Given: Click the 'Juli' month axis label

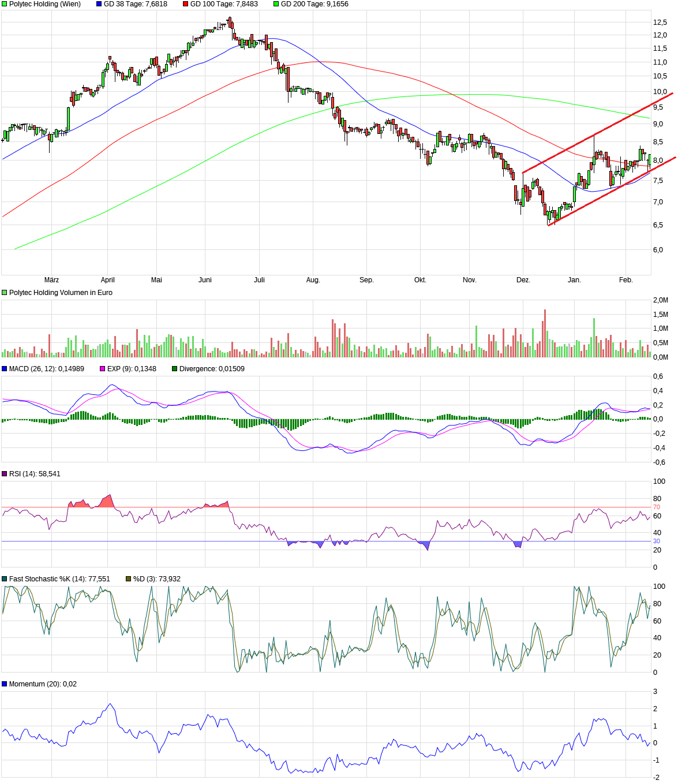Looking at the screenshot, I should [x=259, y=280].
